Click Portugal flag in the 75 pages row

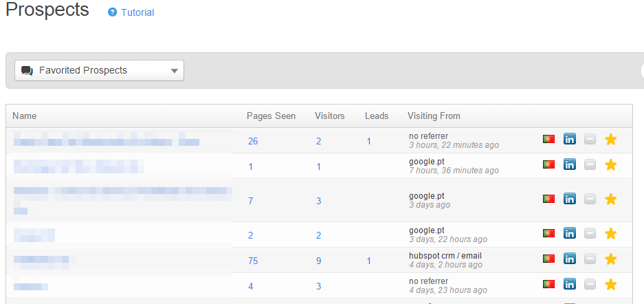coord(548,259)
